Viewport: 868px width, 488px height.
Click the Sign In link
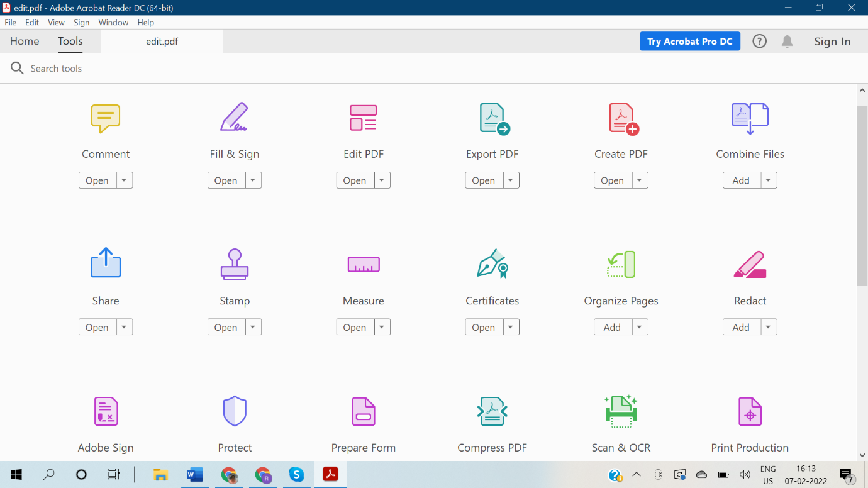(x=832, y=42)
